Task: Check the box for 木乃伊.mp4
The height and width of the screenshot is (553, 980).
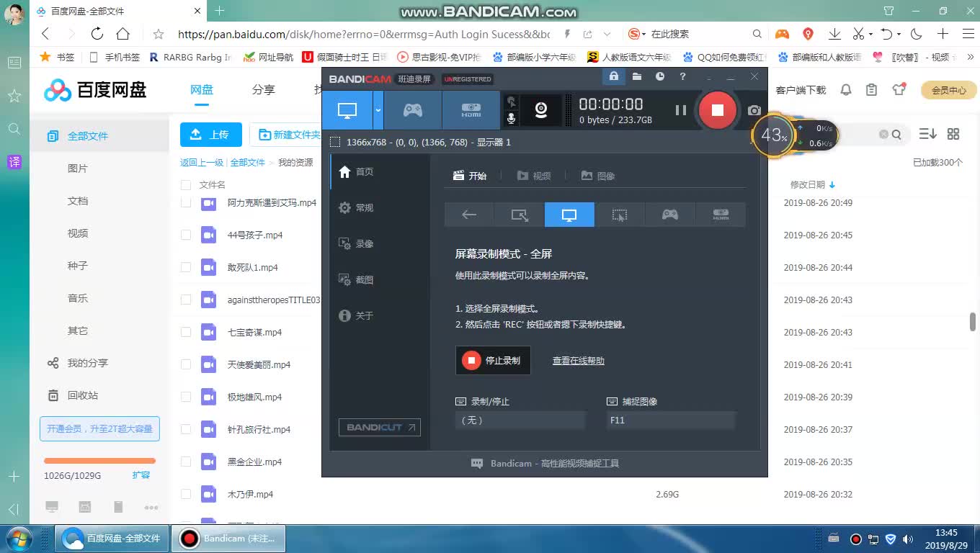Action: coord(186,494)
